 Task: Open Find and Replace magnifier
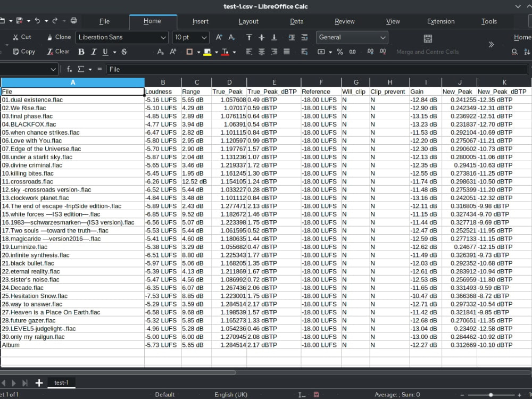click(514, 52)
